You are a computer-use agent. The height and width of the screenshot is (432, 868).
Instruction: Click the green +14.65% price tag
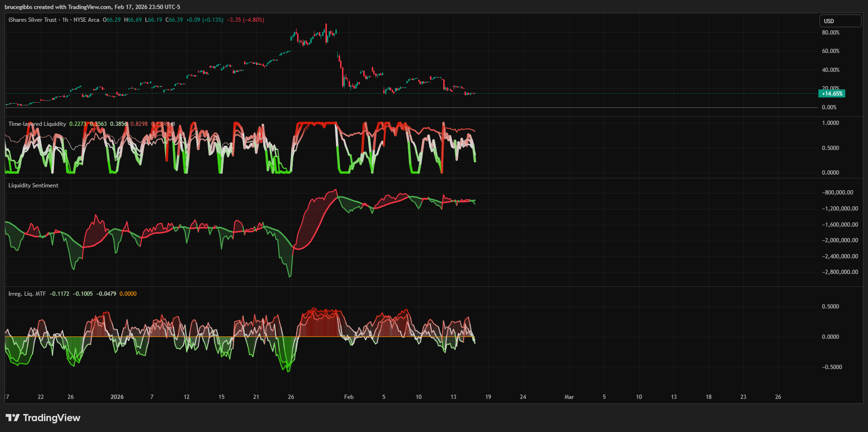[832, 94]
